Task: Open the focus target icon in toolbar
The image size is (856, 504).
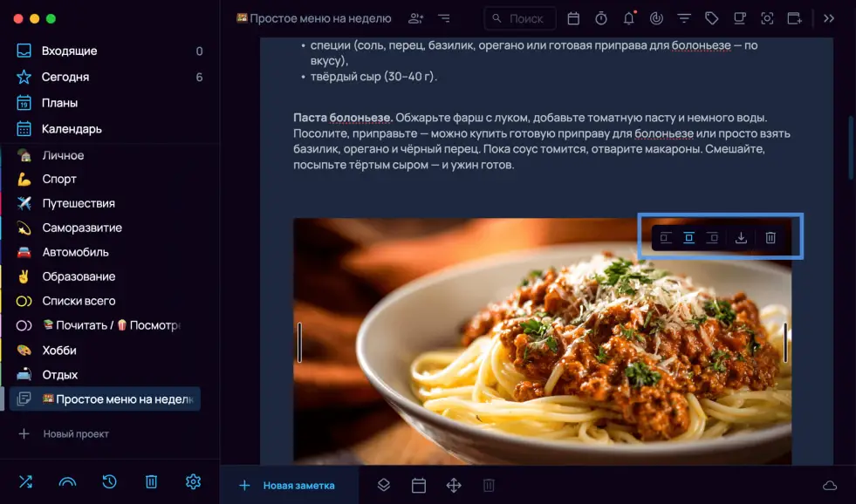Action: (x=656, y=18)
